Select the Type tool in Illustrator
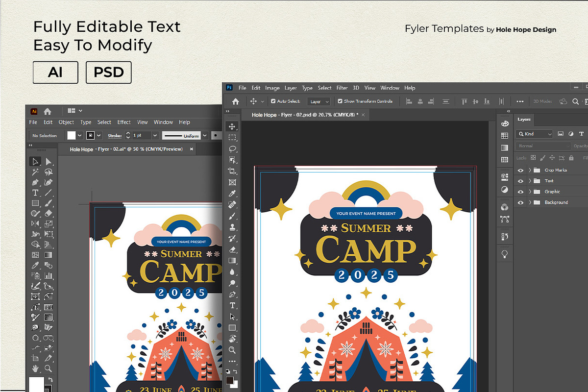588x392 pixels. pos(35,193)
